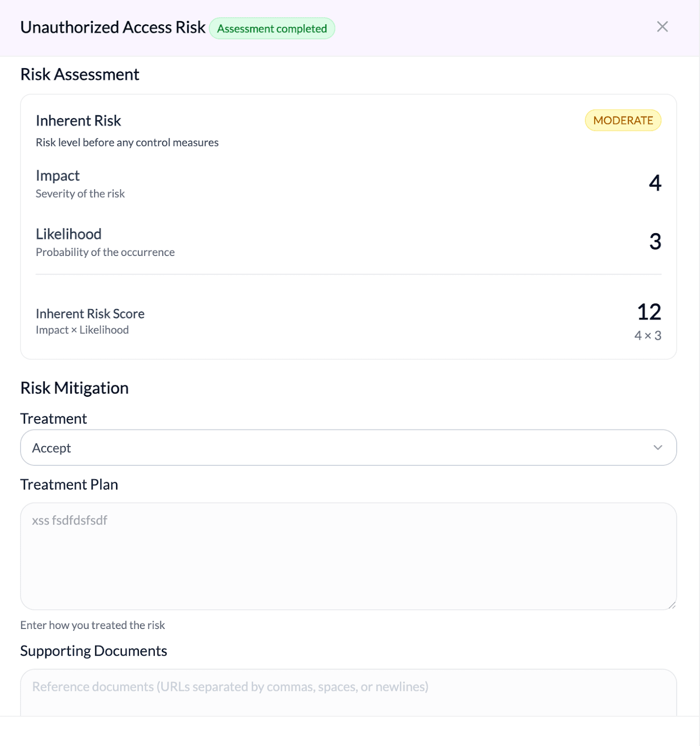This screenshot has height=746, width=700.
Task: Click the Unauthorized Access Risk title
Action: 113,28
